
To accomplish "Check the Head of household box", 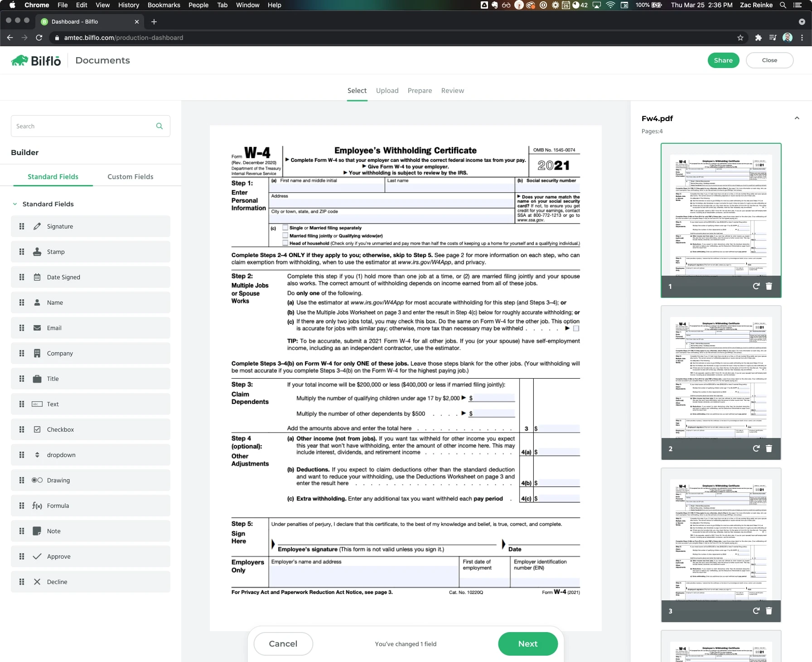I will pyautogui.click(x=285, y=243).
